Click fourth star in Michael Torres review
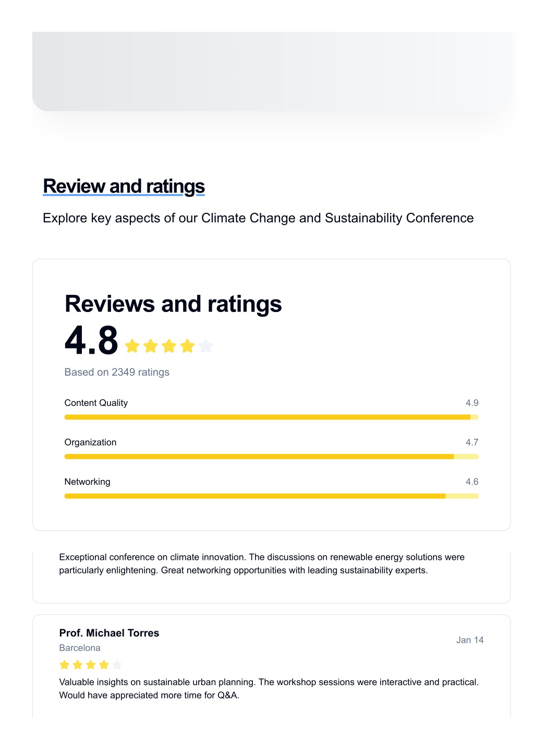The width and height of the screenshot is (534, 756). tap(104, 665)
